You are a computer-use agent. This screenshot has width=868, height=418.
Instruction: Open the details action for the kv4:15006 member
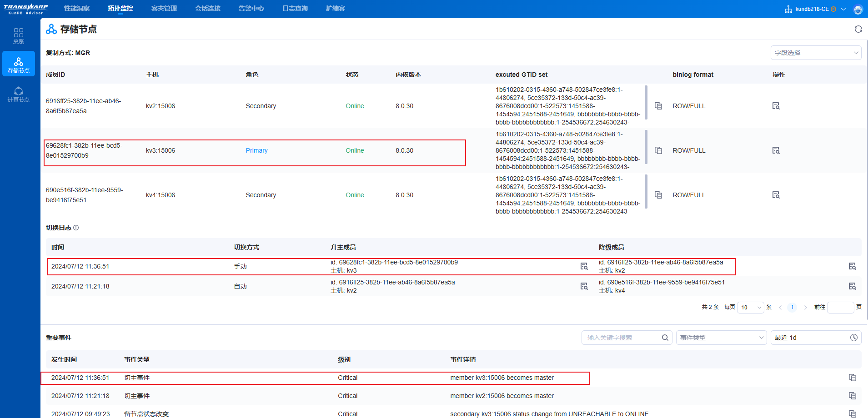pos(776,195)
